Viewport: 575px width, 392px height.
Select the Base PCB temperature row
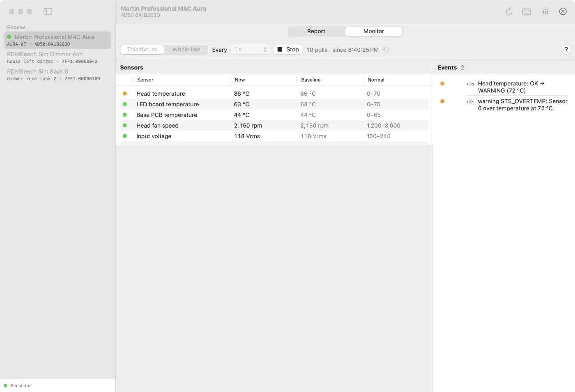pos(274,115)
